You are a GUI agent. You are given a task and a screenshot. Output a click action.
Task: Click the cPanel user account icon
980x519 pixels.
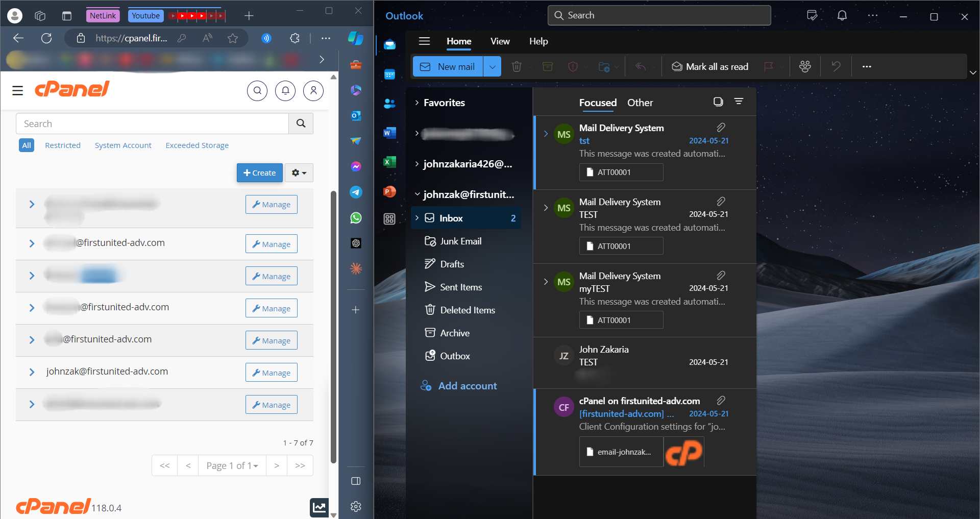[x=313, y=91]
